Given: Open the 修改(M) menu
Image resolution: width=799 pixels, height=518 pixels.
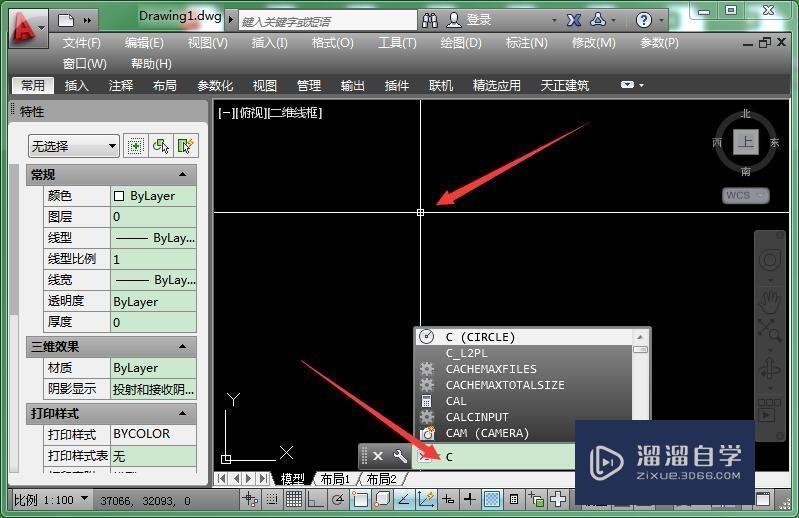Looking at the screenshot, I should (x=594, y=43).
